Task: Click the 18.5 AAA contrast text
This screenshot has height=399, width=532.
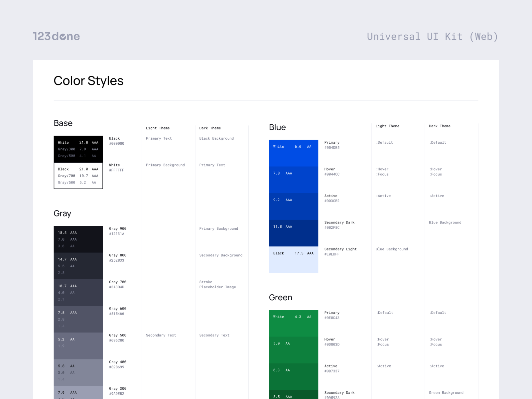Action: point(67,233)
